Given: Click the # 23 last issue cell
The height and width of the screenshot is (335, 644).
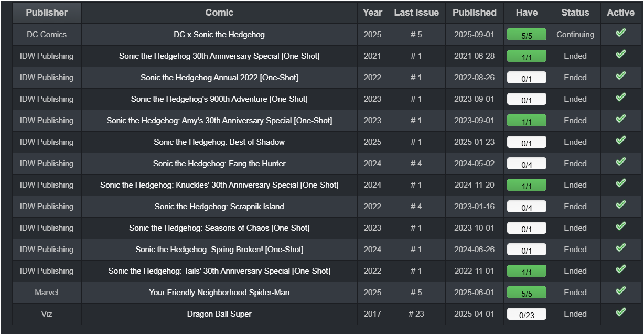Looking at the screenshot, I should pos(416,314).
